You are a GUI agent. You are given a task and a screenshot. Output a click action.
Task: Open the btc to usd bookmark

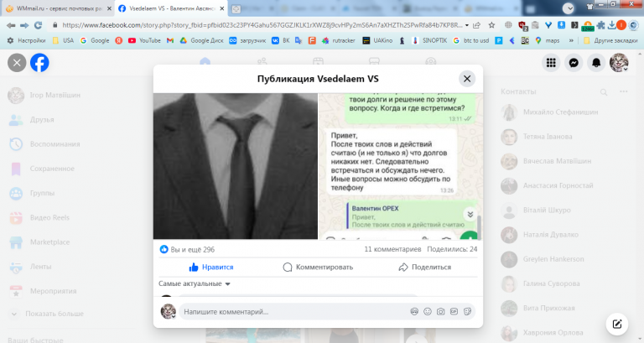[x=470, y=40]
